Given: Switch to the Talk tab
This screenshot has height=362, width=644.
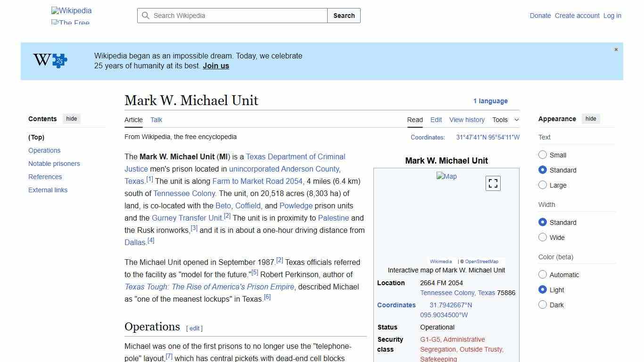Looking at the screenshot, I should pos(156,120).
